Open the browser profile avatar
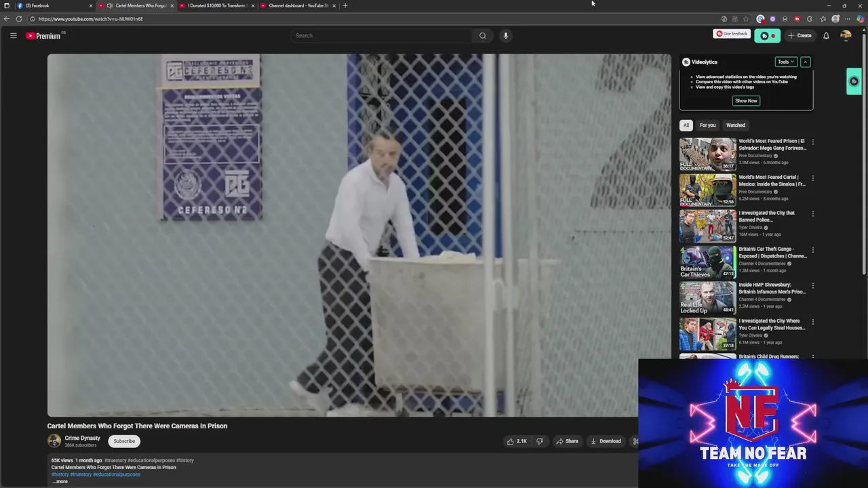This screenshot has width=868, height=488. coord(835,19)
